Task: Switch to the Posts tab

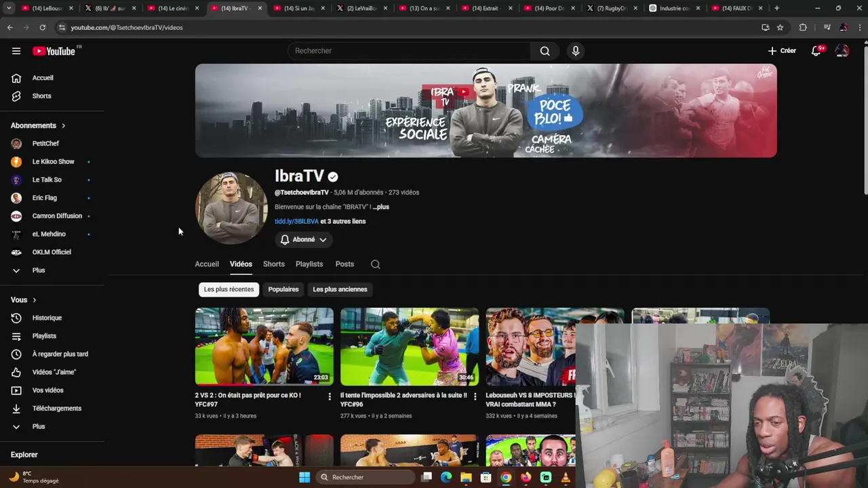Action: pyautogui.click(x=344, y=264)
